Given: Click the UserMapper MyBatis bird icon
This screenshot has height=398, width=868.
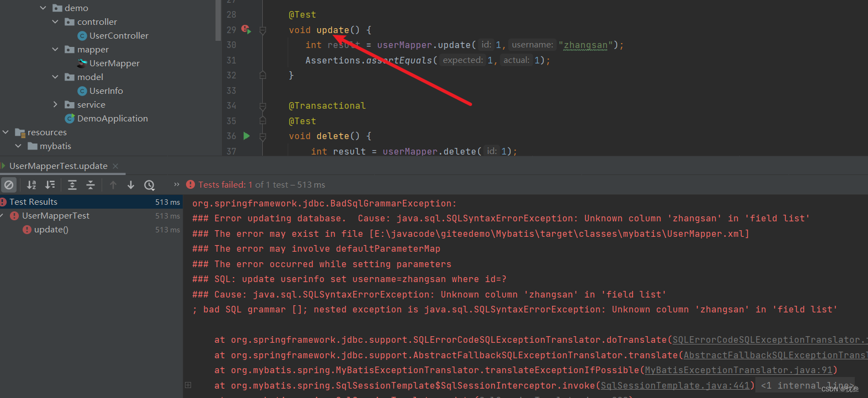Looking at the screenshot, I should click(82, 63).
